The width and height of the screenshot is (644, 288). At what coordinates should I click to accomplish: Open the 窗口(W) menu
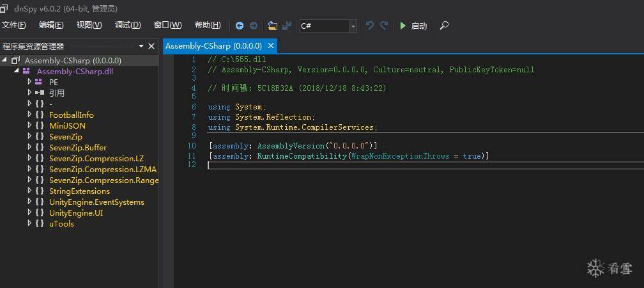pyautogui.click(x=167, y=25)
